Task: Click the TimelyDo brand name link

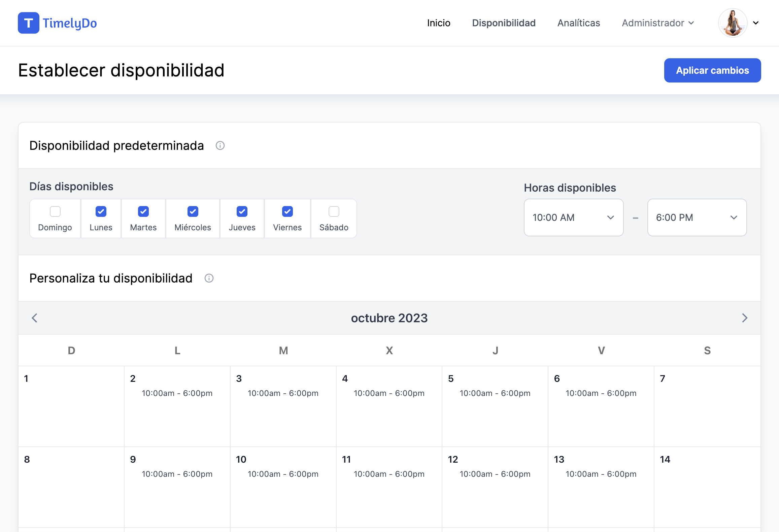Action: coord(70,23)
